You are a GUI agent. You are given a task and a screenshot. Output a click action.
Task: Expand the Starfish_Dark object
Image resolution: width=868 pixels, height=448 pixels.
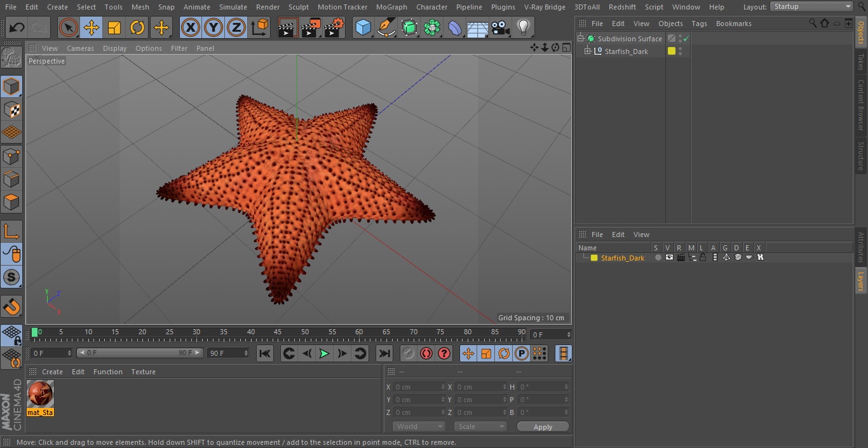tap(588, 51)
